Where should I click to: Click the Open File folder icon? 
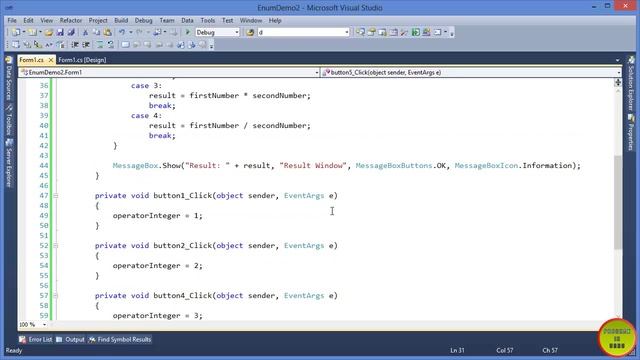(x=49, y=32)
